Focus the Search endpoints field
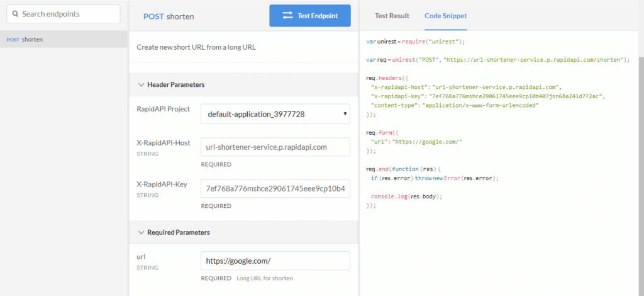Screen dimensions: 644x296 coord(66,14)
